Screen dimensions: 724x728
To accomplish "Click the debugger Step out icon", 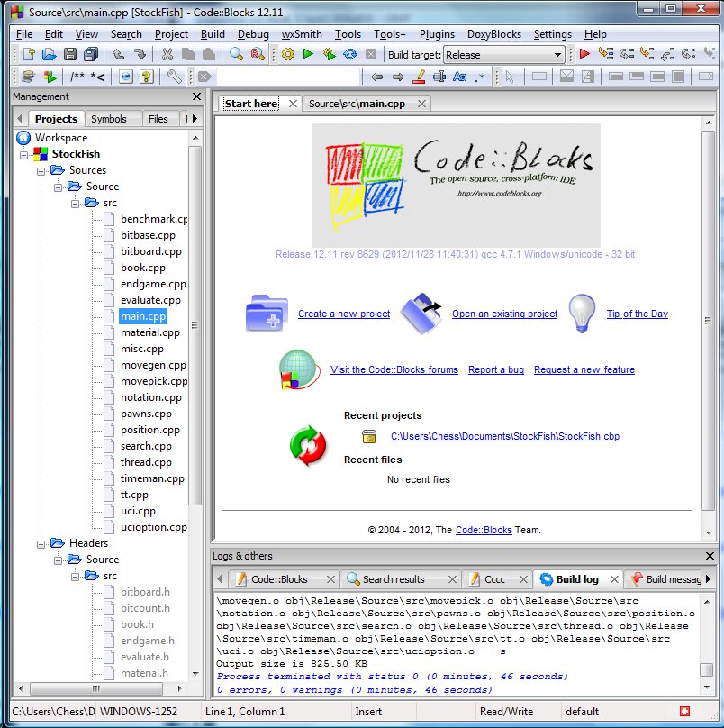I will (x=668, y=54).
